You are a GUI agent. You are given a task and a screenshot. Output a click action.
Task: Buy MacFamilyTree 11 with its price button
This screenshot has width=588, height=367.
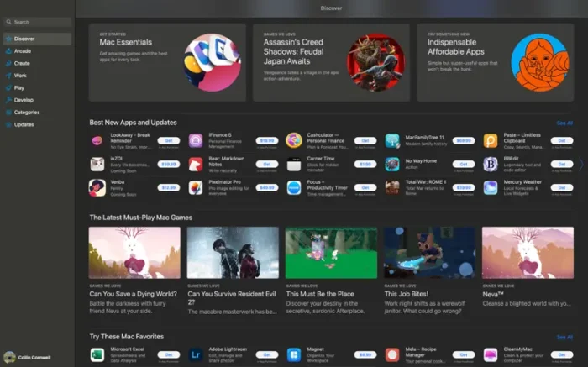(464, 140)
